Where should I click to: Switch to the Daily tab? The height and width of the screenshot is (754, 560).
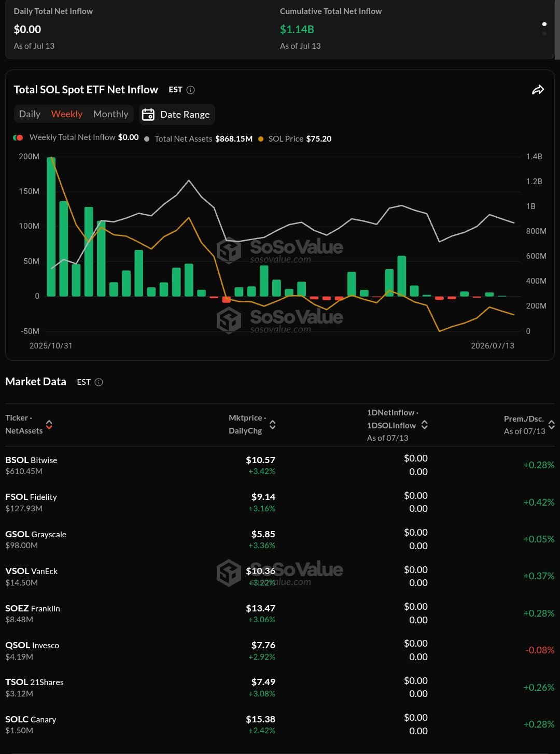coord(30,114)
